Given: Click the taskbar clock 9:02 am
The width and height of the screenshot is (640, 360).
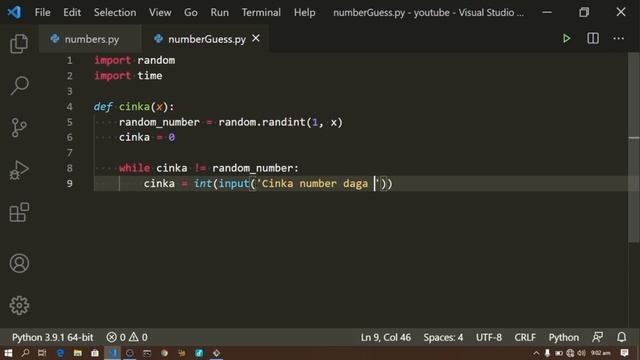Looking at the screenshot, I should (x=600, y=353).
